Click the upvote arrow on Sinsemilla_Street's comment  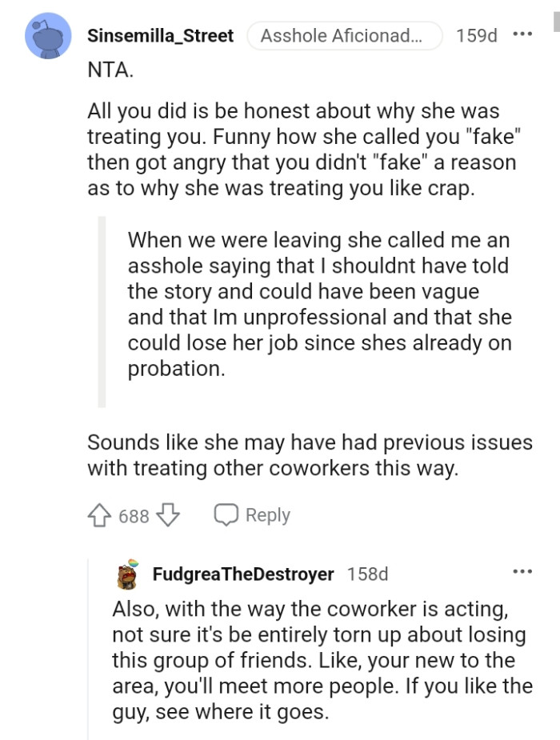pyautogui.click(x=99, y=515)
